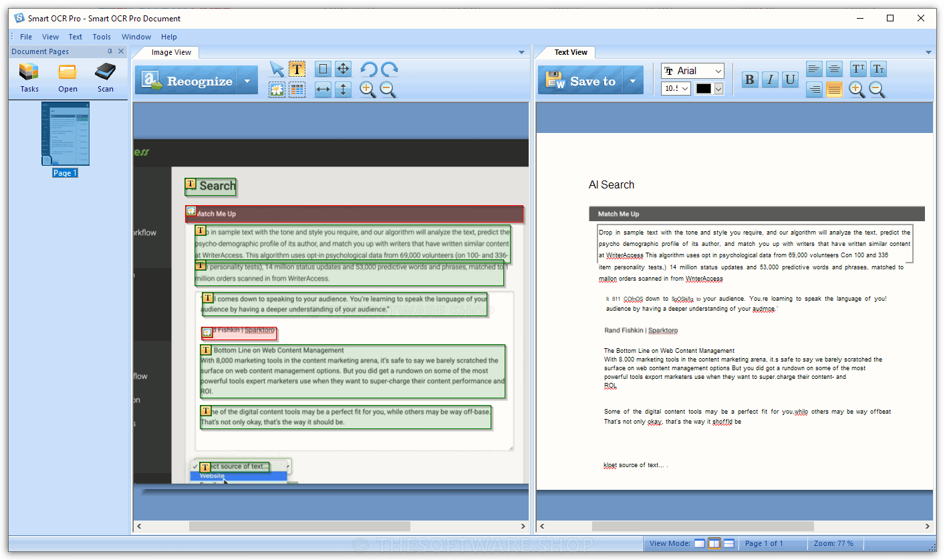Switch to single-pane view mode
This screenshot has width=945, height=560.
click(x=699, y=543)
